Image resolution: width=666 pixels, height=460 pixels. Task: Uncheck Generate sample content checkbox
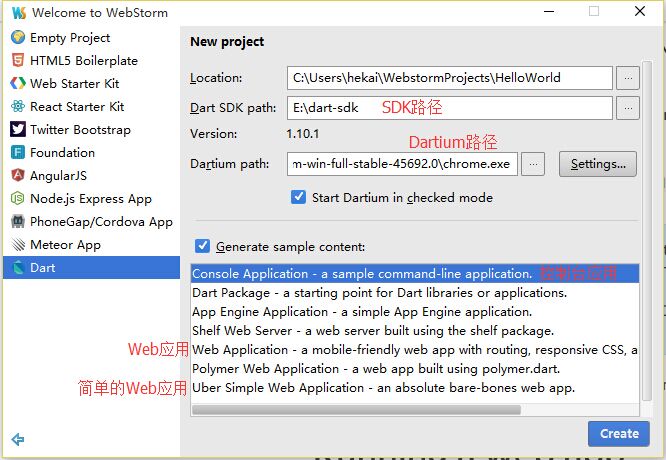pyautogui.click(x=202, y=246)
